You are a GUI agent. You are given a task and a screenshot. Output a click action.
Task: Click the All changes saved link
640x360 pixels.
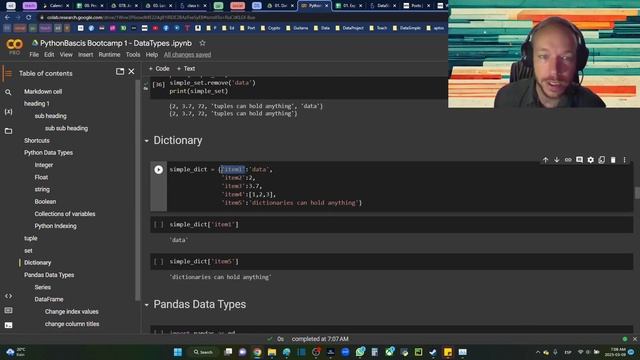point(187,55)
